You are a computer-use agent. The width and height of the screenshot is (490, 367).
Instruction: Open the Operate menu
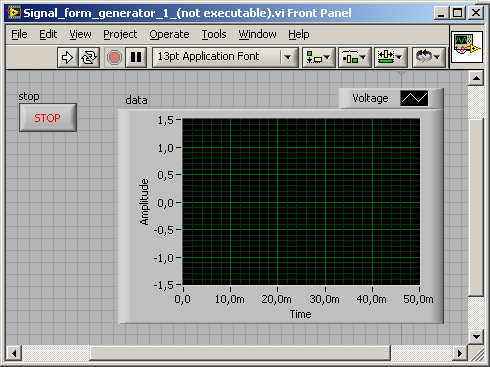(x=169, y=34)
